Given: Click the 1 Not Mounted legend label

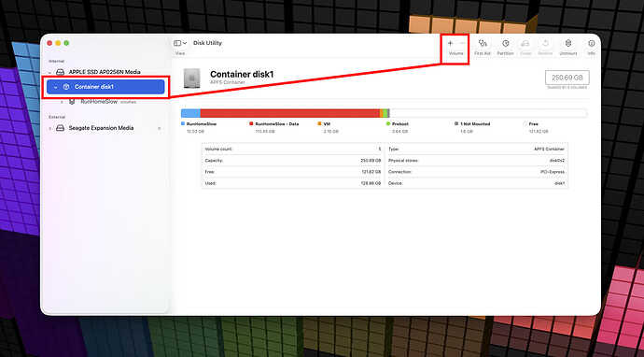Looking at the screenshot, I should [x=475, y=123].
